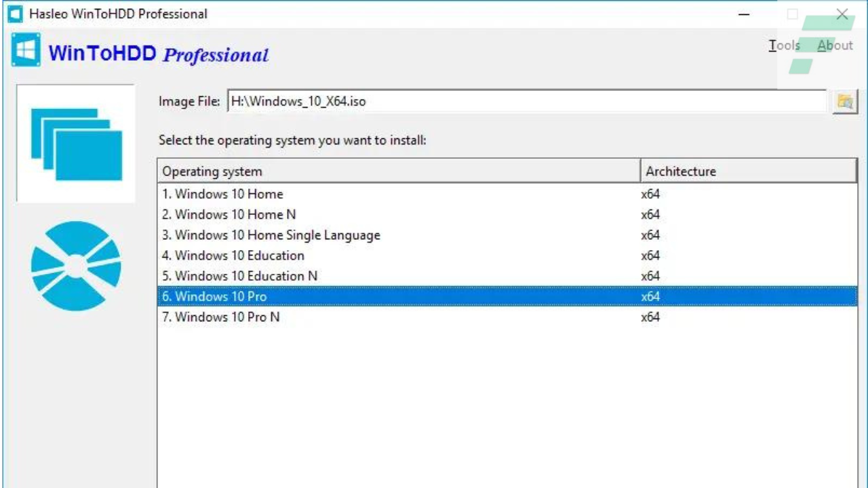Viewport: 868px width, 488px height.
Task: Click the Architecture column header
Action: coord(749,171)
